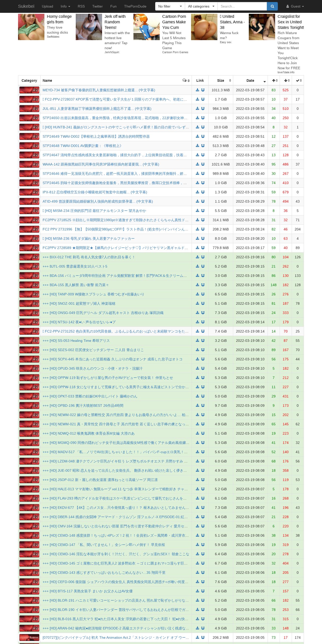Open the All categories dropdown
The width and height of the screenshot is (322, 644).
201,6
